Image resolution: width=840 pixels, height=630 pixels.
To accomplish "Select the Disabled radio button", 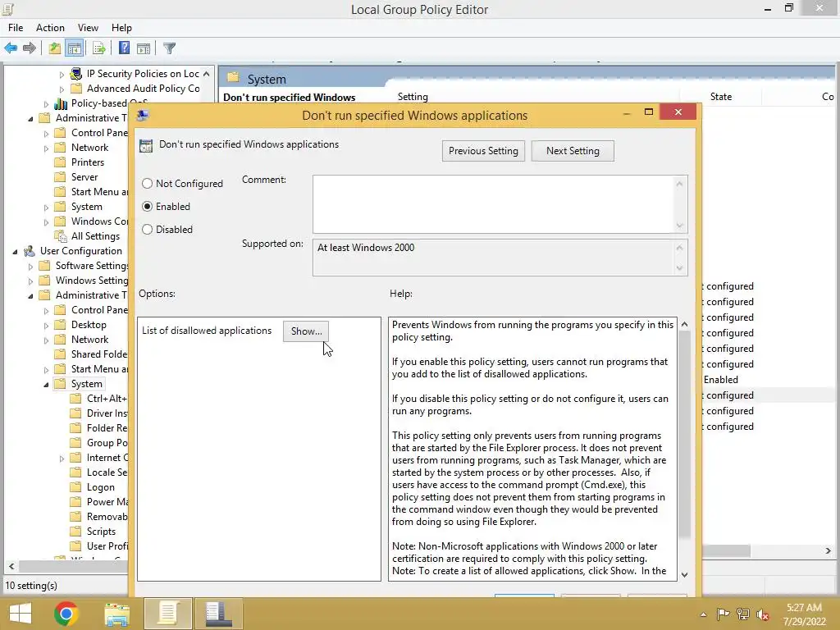I will (147, 230).
